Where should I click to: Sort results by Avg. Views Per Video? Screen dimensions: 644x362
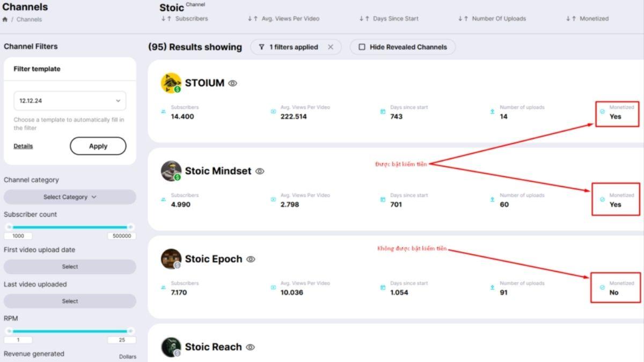pos(283,18)
